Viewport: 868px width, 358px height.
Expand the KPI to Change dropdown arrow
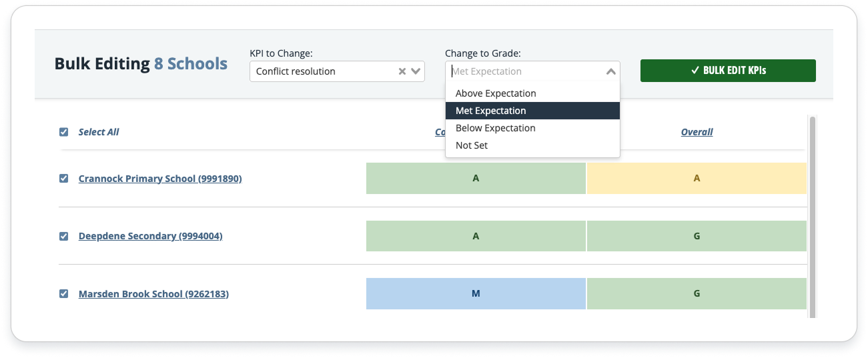416,71
